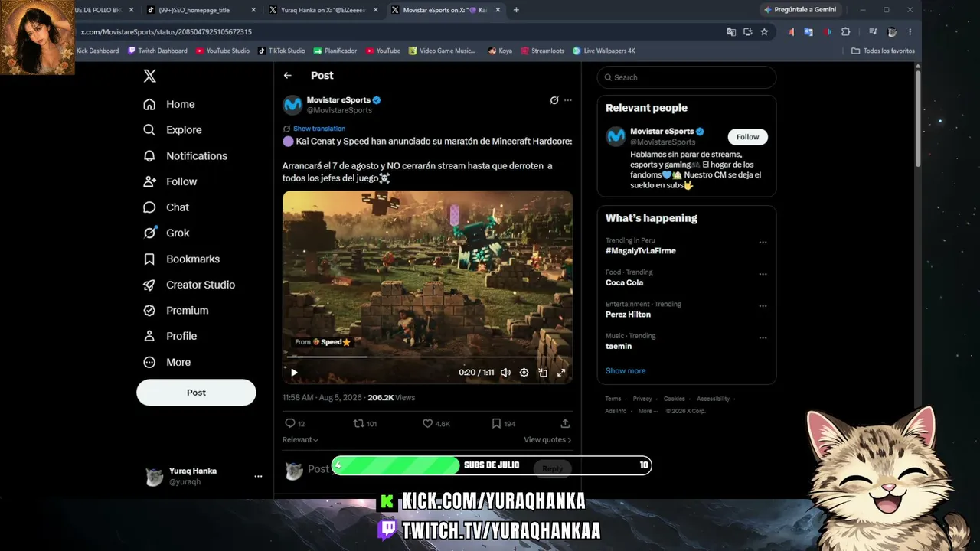Viewport: 980px width, 551px height.
Task: Open Chrome extensions puzzle icon
Action: tap(845, 32)
